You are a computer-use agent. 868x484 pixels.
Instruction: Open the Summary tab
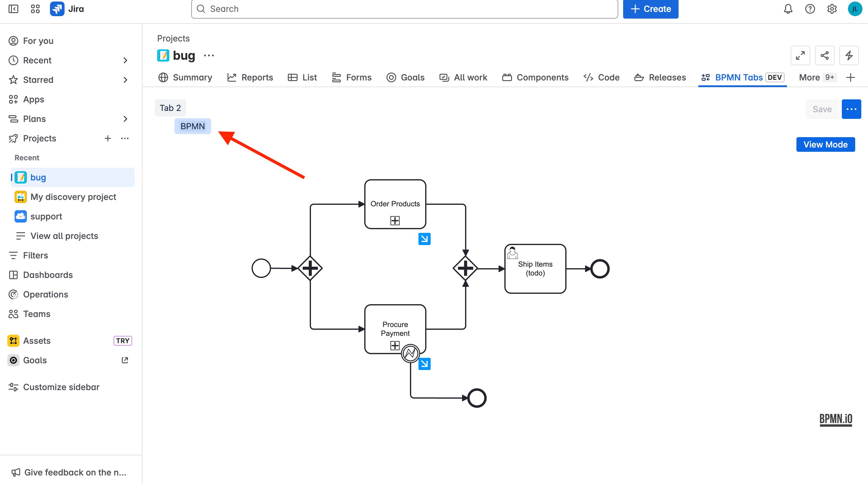(x=185, y=78)
